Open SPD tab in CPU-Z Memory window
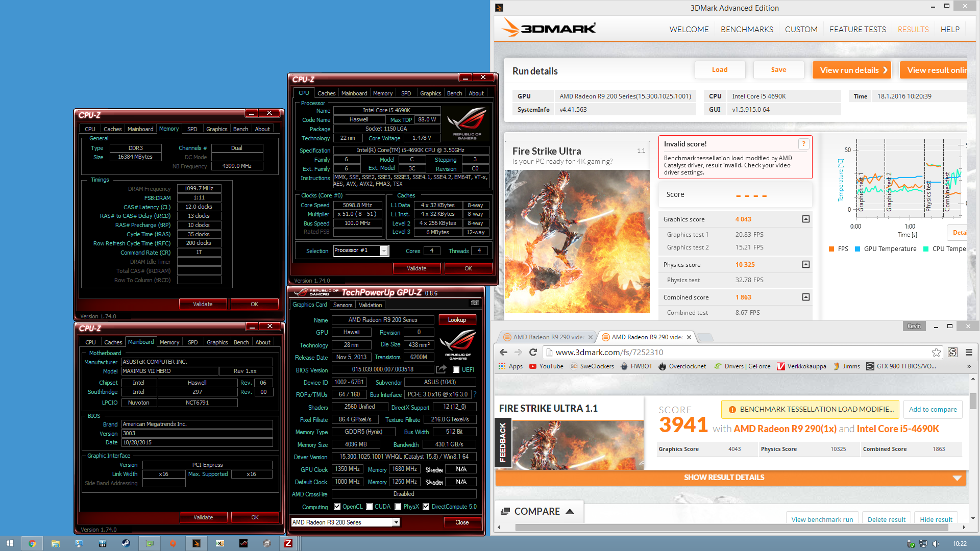The width and height of the screenshot is (980, 551). coord(192,129)
